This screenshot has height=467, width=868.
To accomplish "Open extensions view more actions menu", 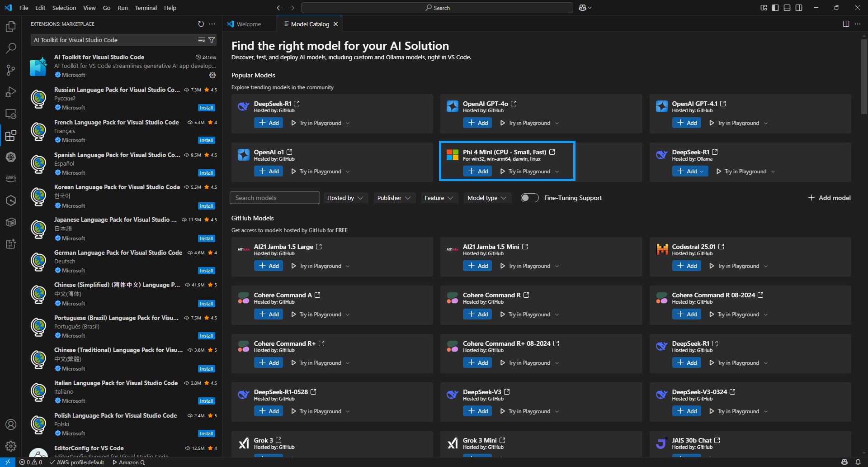I will click(x=212, y=24).
